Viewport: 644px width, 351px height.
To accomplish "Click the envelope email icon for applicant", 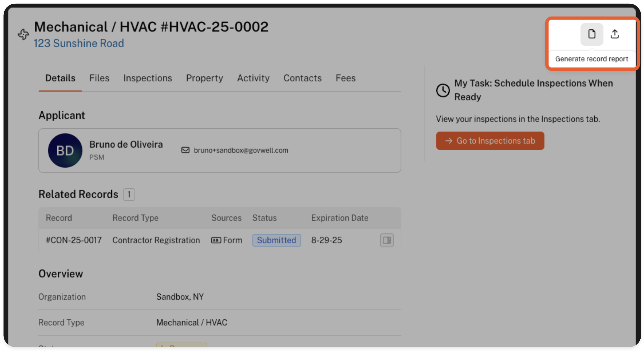I will (x=185, y=150).
